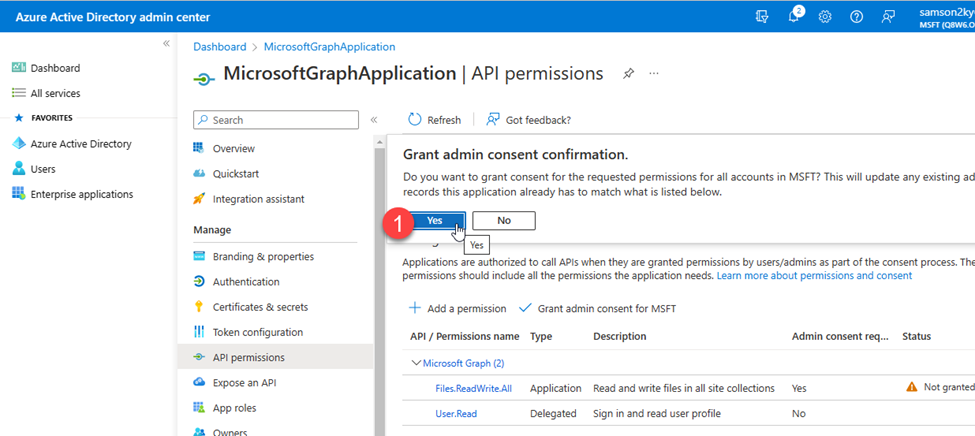Collapse the application menu pane chevron

[x=374, y=120]
